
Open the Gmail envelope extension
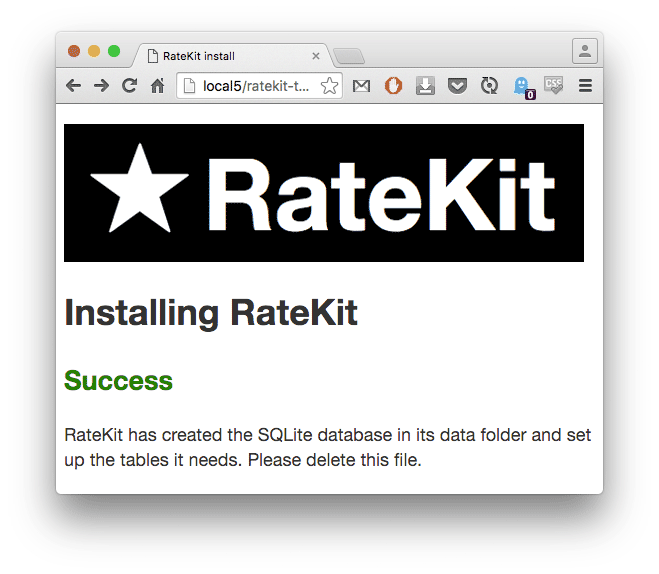coord(361,86)
